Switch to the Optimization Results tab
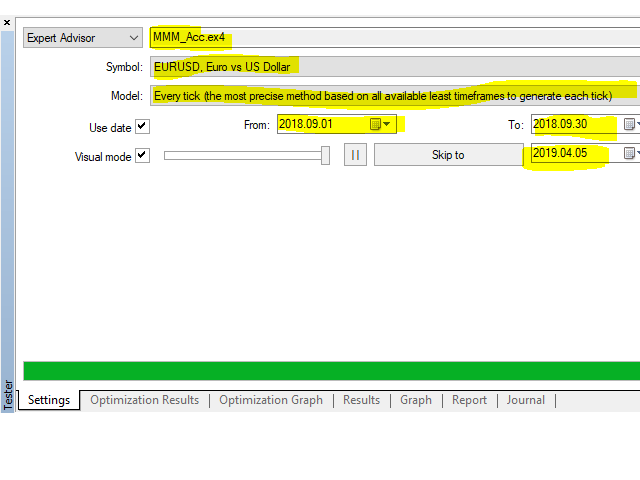The height and width of the screenshot is (480, 640). [x=144, y=400]
